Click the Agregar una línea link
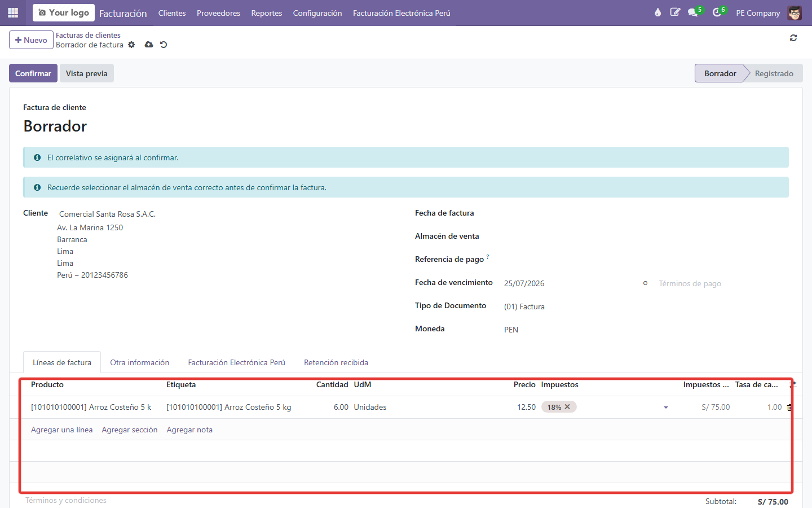This screenshot has width=812, height=508. [x=62, y=430]
